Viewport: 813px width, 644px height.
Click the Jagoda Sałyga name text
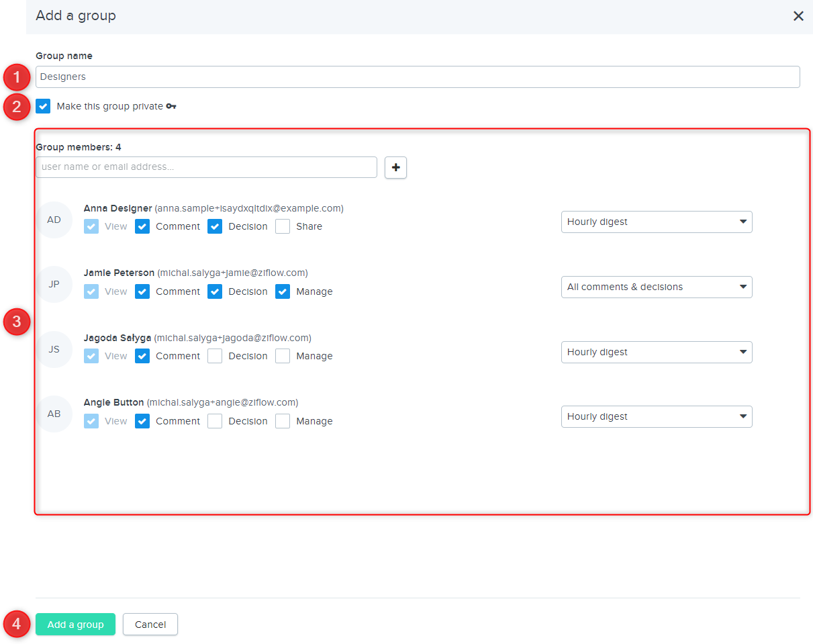tap(117, 338)
